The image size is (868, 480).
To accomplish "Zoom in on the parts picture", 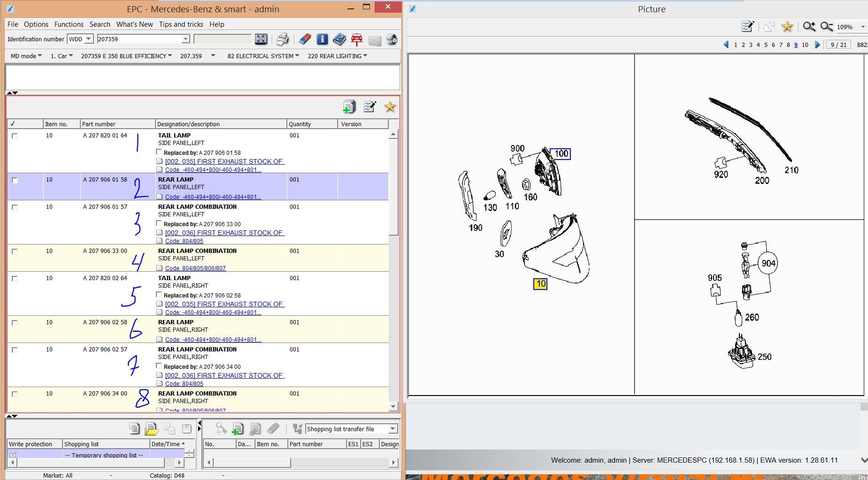I will [x=809, y=27].
